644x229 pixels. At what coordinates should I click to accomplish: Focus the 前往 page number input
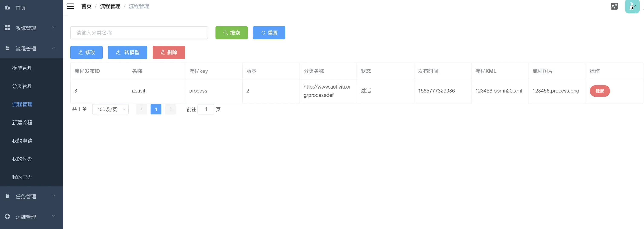206,109
